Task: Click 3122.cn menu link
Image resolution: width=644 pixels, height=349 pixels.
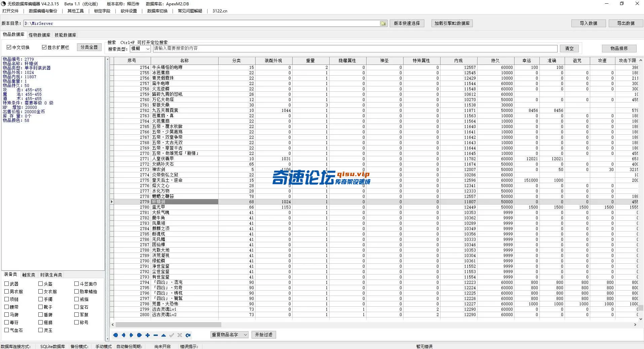Action: pos(220,11)
